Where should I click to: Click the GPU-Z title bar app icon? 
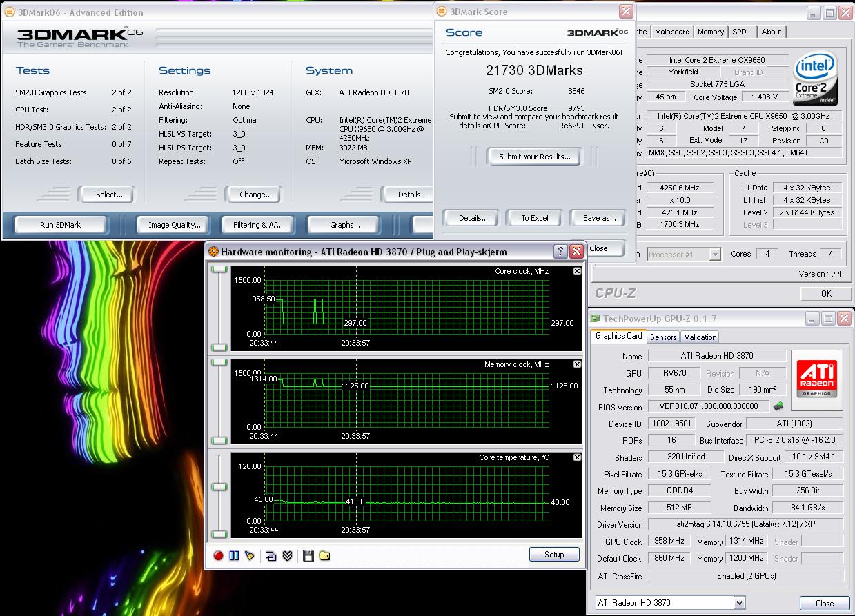596,318
